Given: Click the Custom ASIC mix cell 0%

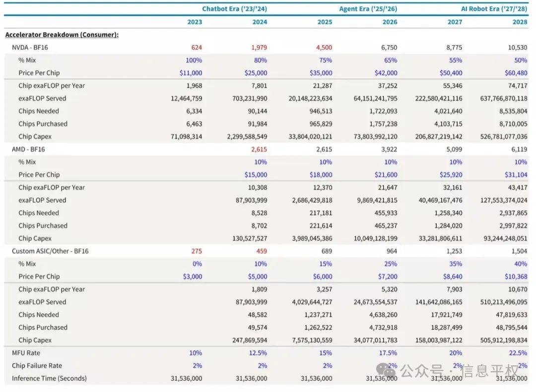Looking at the screenshot, I should pos(197,264).
